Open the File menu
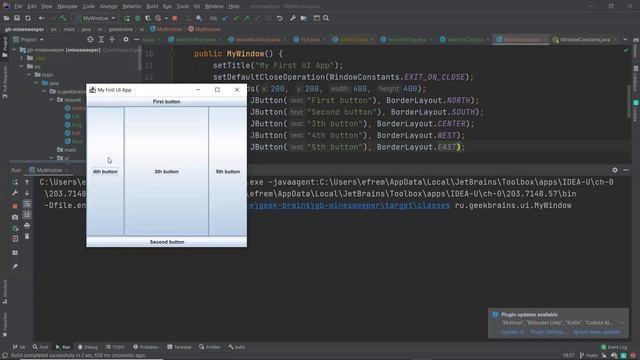 click(x=18, y=7)
